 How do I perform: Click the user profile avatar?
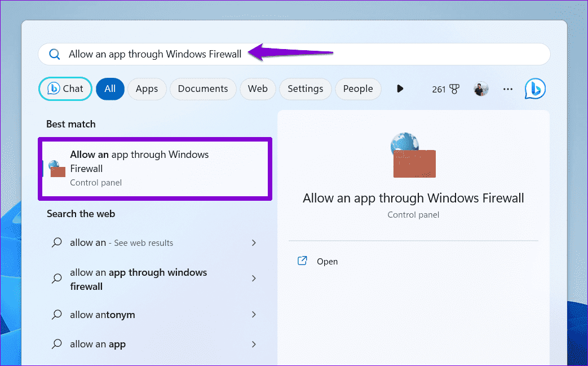[481, 89]
